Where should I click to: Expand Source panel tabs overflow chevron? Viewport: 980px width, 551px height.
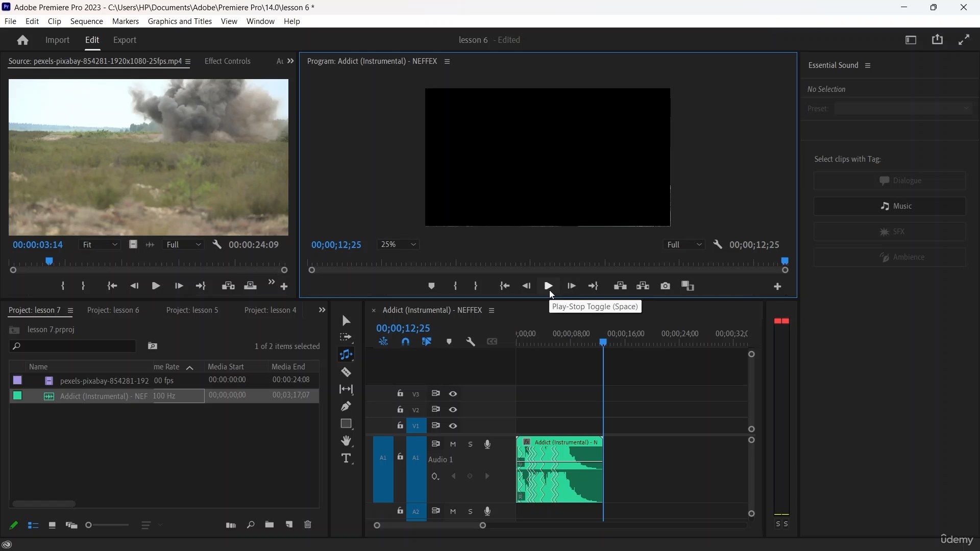tap(290, 61)
